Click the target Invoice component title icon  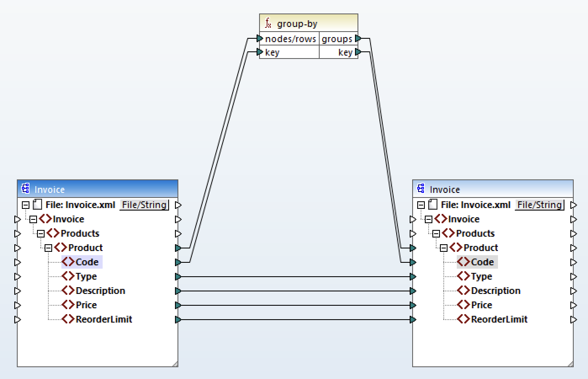(x=421, y=189)
